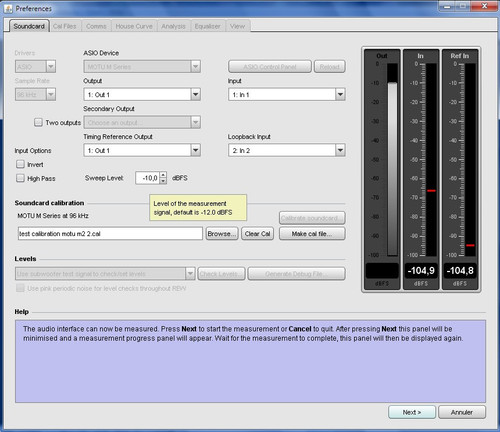This screenshot has height=432, width=500.
Task: Click the Sweep Level value field
Action: point(148,178)
